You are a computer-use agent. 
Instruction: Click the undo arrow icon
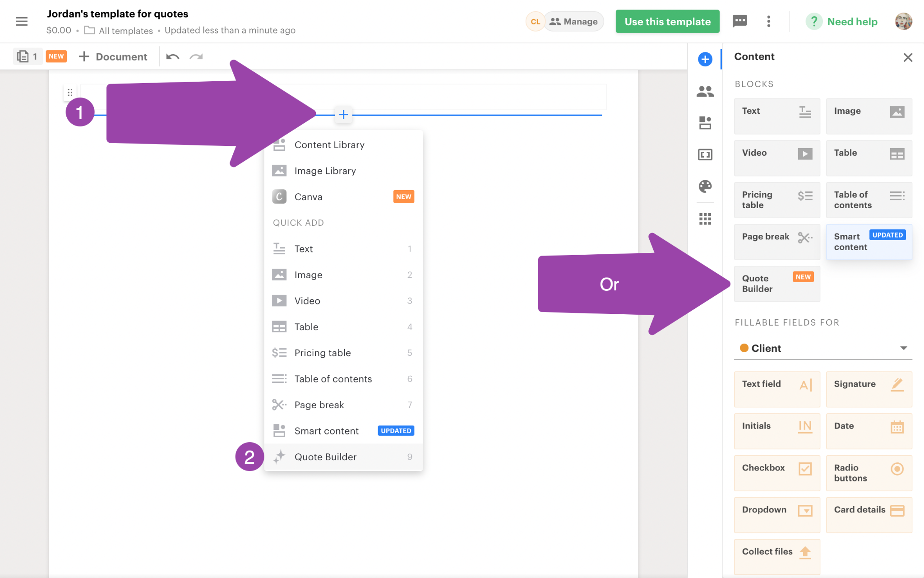(x=173, y=57)
